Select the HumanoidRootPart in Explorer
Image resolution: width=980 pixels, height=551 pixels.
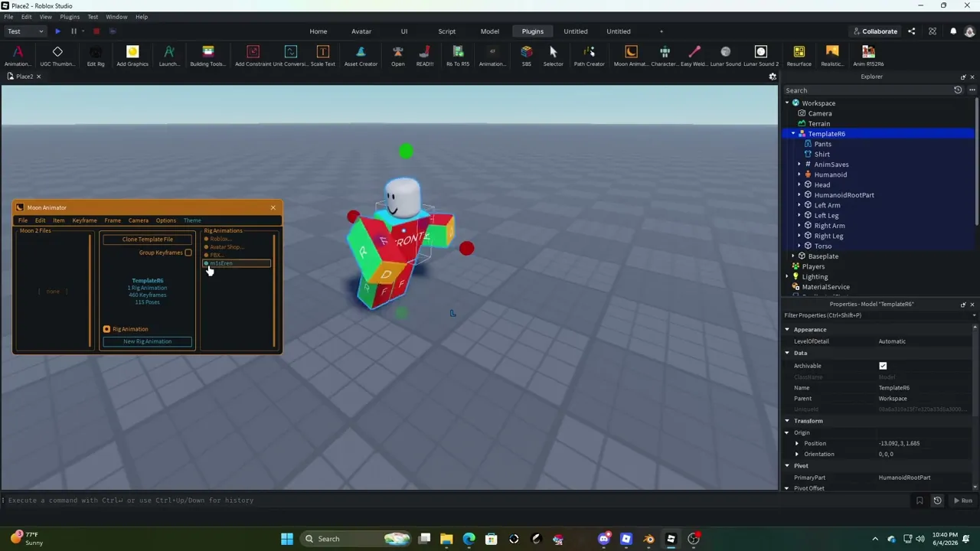844,195
